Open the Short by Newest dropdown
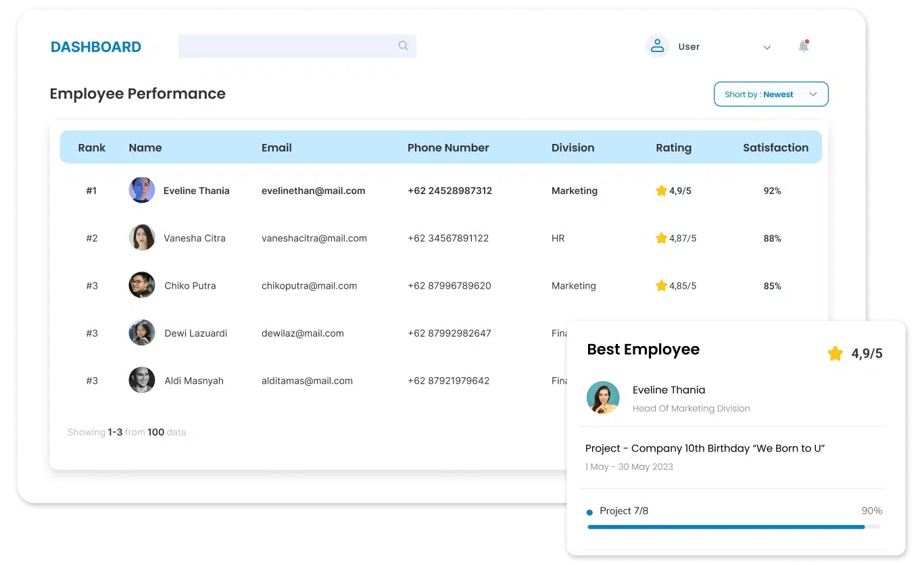The height and width of the screenshot is (565, 924). click(771, 95)
